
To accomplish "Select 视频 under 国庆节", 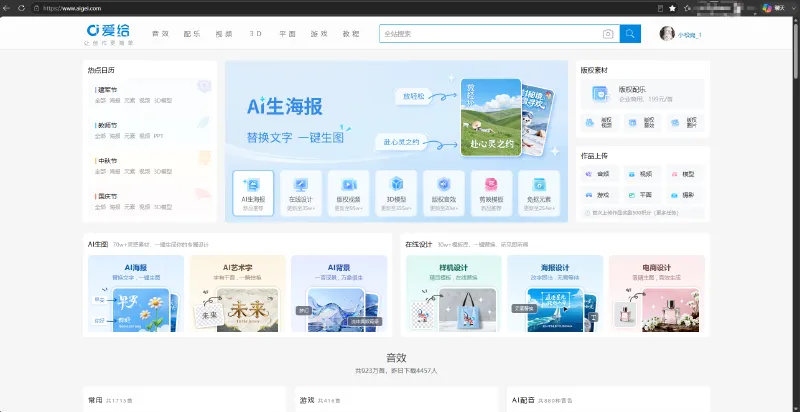I will pyautogui.click(x=144, y=208).
